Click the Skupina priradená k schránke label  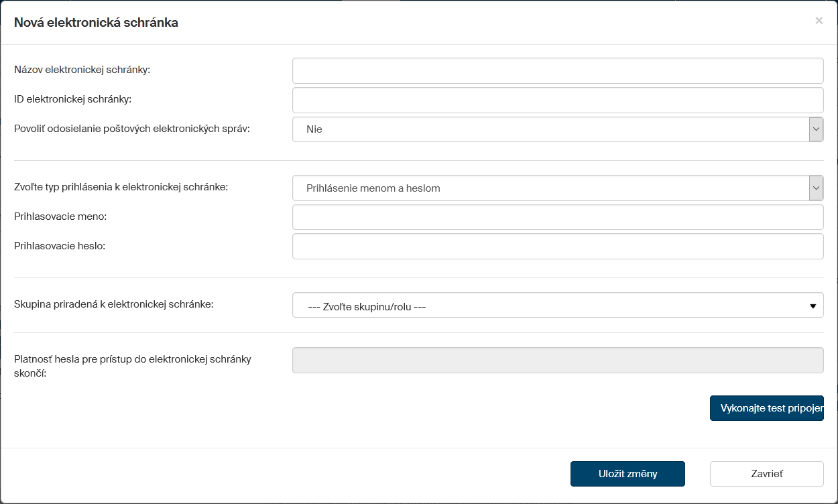pyautogui.click(x=113, y=304)
